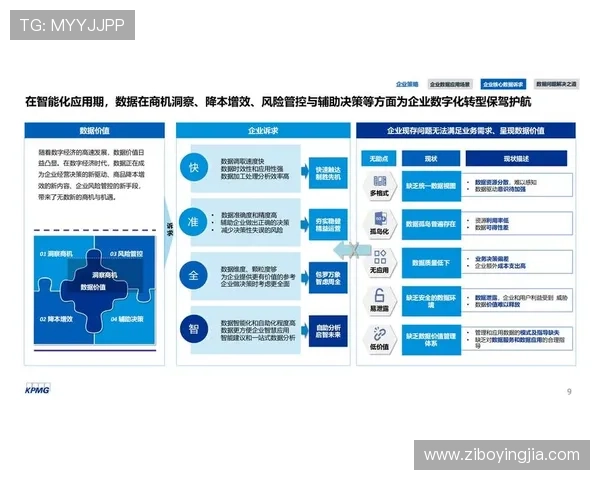Click the 包罗万象 智虑周全 box
This screenshot has width=600, height=480.
click(328, 278)
